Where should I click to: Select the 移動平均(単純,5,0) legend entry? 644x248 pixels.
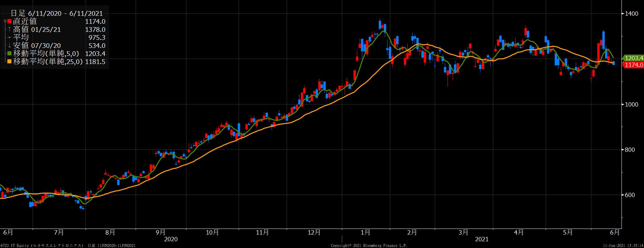tap(46, 54)
